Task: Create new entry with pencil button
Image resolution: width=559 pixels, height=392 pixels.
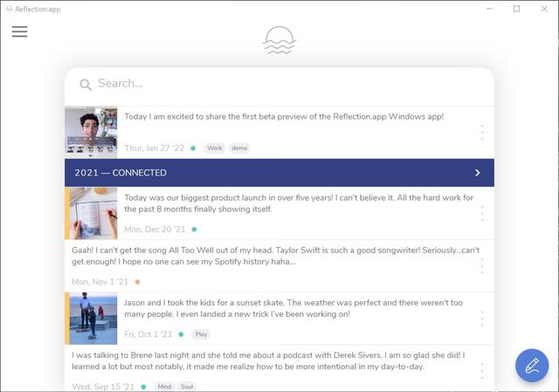Action: click(x=532, y=365)
